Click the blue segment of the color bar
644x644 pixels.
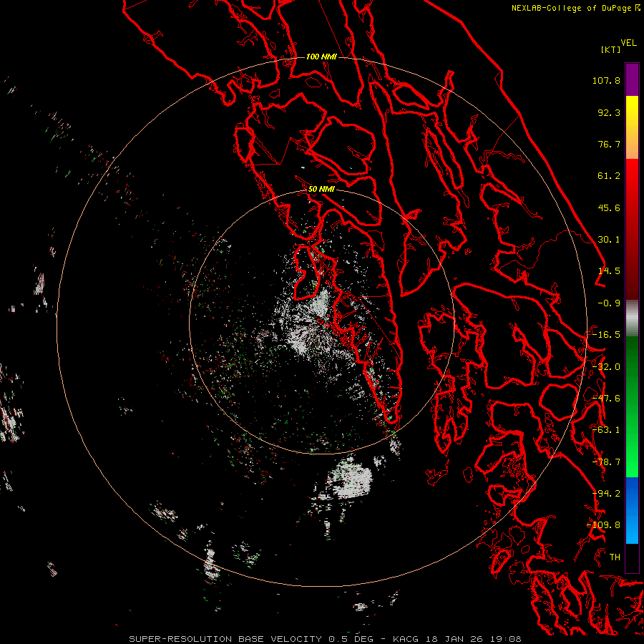(632, 509)
